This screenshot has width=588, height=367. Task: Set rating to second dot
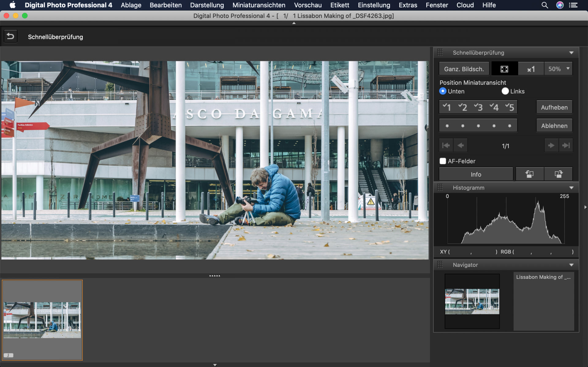(x=463, y=126)
